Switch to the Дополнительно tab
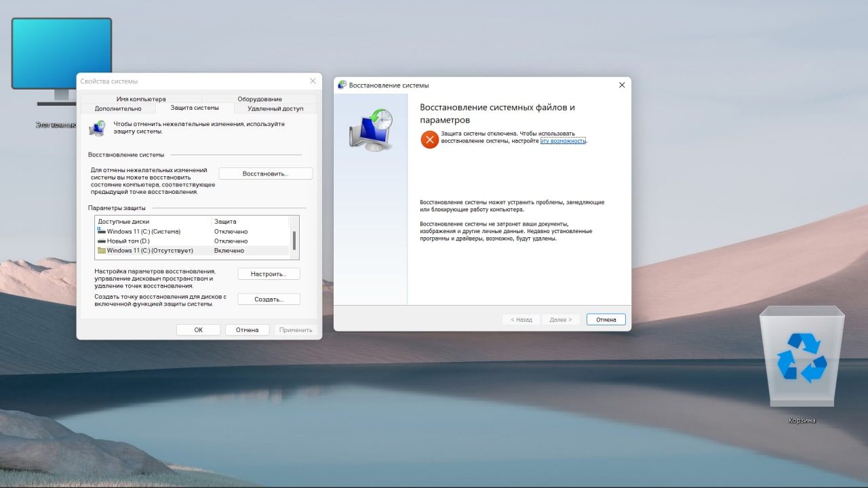This screenshot has width=868, height=488. [x=118, y=108]
